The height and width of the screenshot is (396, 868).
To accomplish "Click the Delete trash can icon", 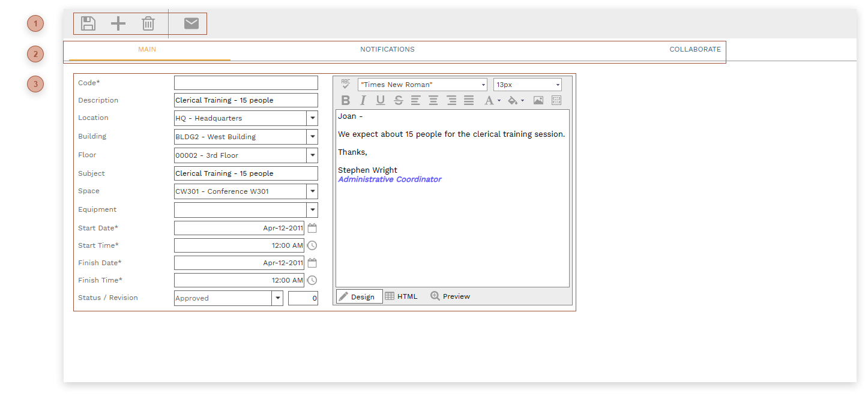I will pos(148,24).
